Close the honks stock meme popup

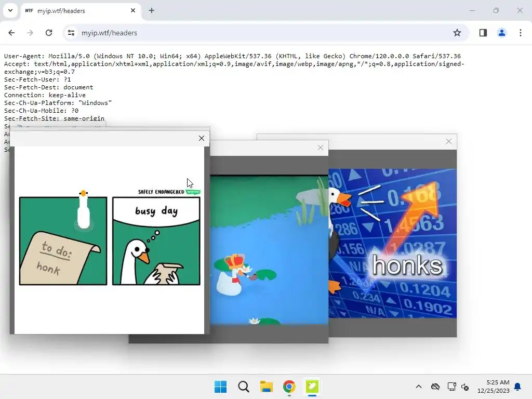pyautogui.click(x=448, y=141)
